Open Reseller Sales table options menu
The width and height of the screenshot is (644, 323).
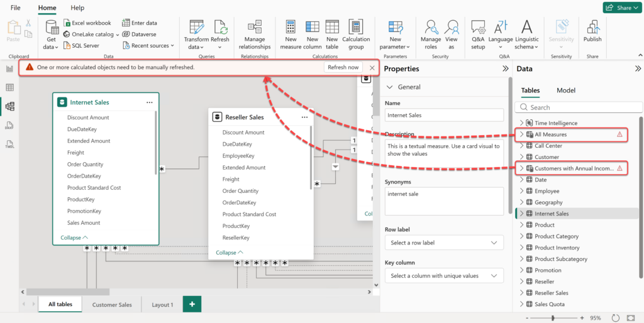[x=304, y=118]
